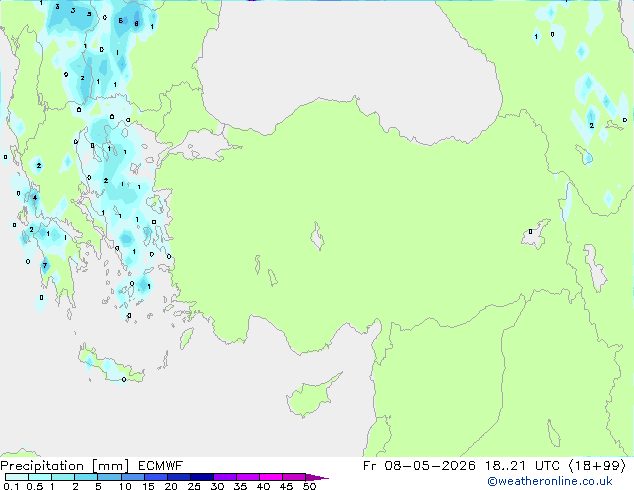The image size is (634, 490).
Task: Click the 'ECMWF' model label
Action: (161, 466)
